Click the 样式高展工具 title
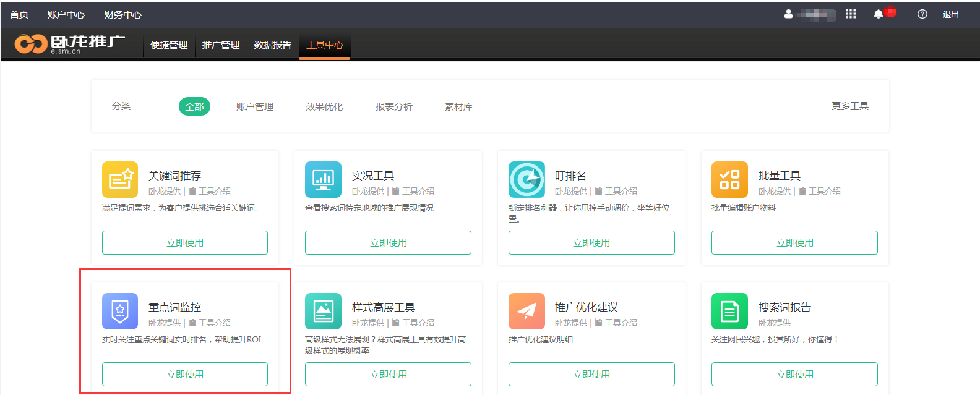The image size is (980, 395). click(x=384, y=307)
